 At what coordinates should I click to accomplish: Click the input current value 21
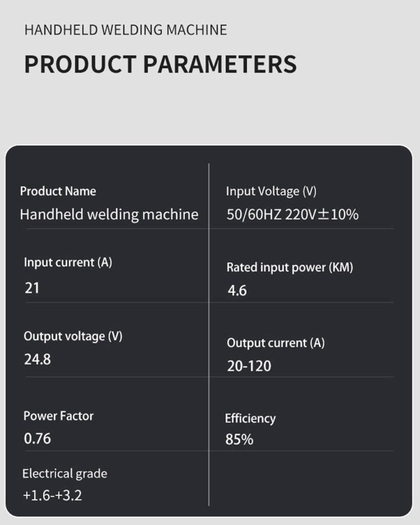point(32,288)
